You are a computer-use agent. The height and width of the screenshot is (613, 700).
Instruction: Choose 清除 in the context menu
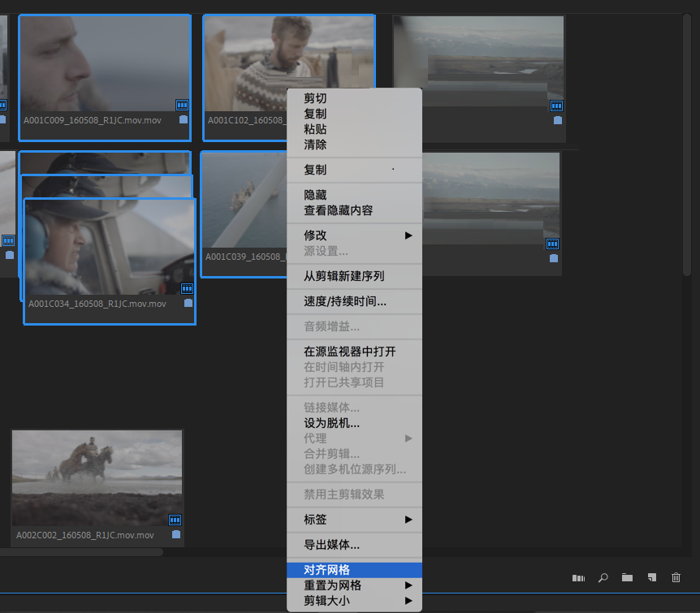354,145
